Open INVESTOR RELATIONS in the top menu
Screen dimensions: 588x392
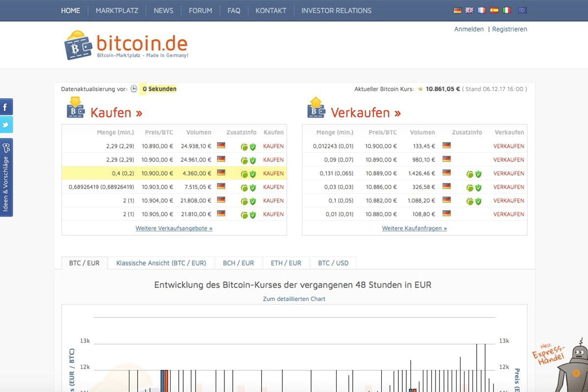[x=336, y=10]
